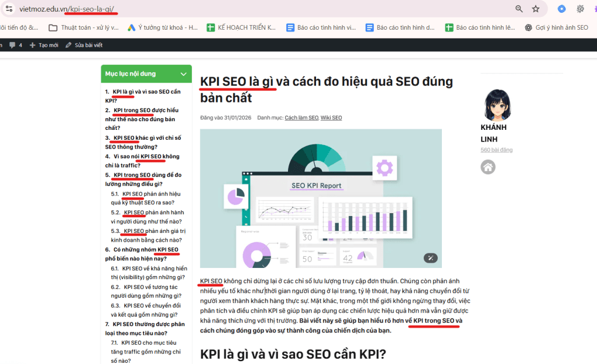Image resolution: width=597 pixels, height=364 pixels.
Task: Click Tạo mới in the admin bar
Action: [44, 45]
